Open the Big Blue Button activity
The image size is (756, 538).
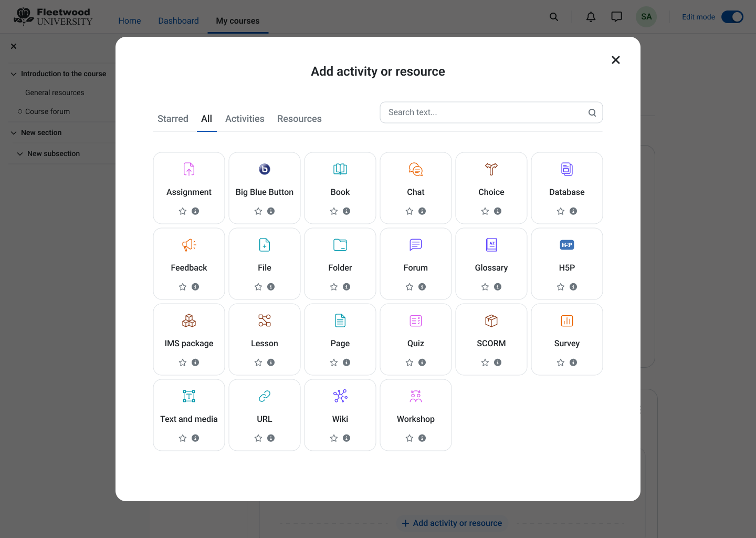[x=264, y=169]
